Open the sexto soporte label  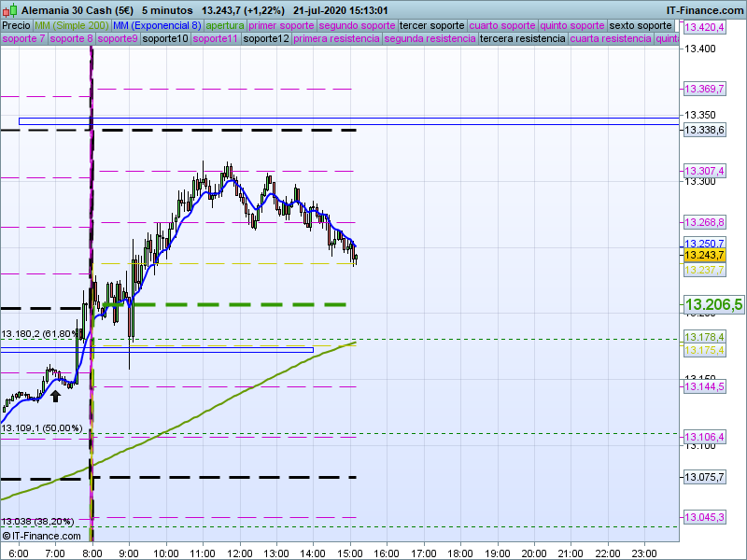[x=641, y=26]
